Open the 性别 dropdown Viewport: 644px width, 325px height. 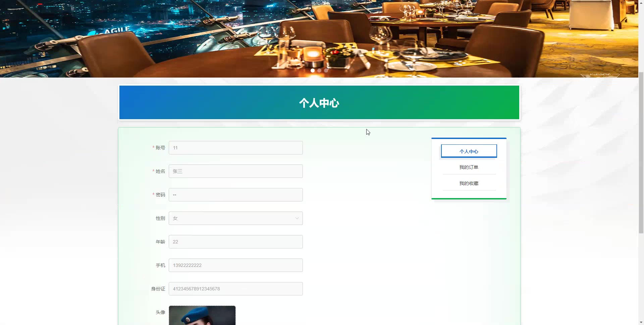[x=235, y=218]
